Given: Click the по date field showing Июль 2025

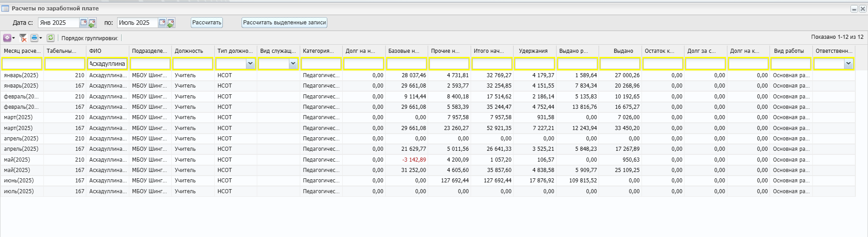Looking at the screenshot, I should tap(137, 23).
